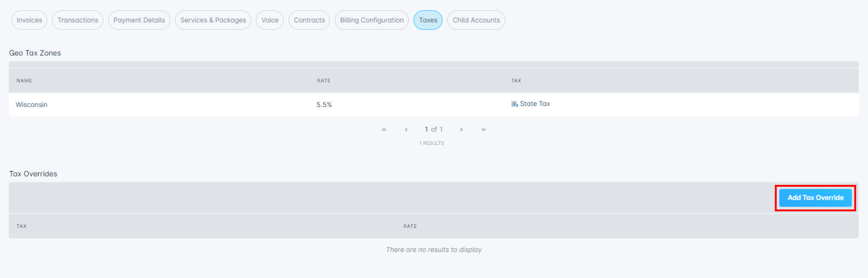Click the TAX header in Geo Tax Zones

tap(516, 81)
